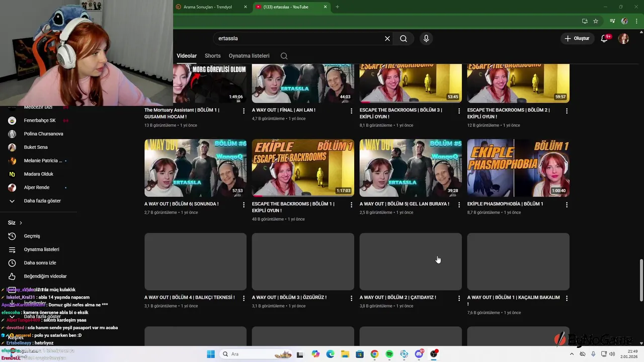The height and width of the screenshot is (362, 644).
Task: Open options for A WAY OUT Bölüm 2
Action: point(459,298)
